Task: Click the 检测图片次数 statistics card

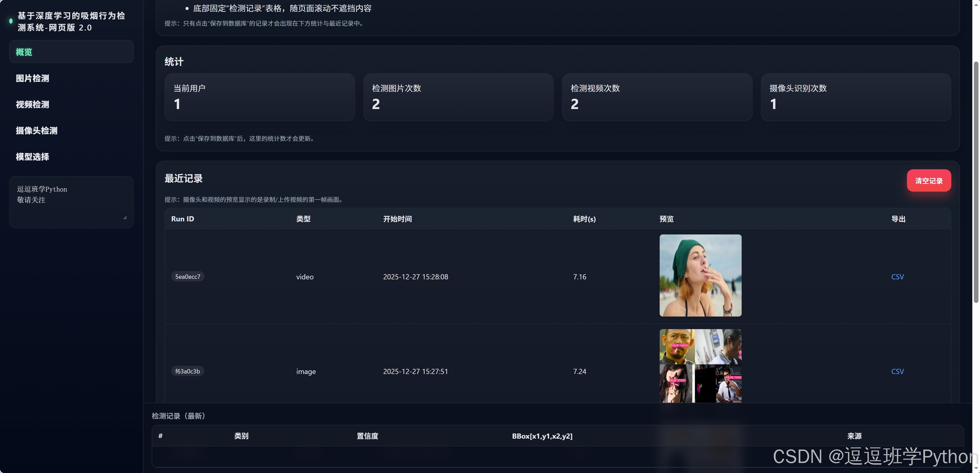Action: (x=458, y=97)
